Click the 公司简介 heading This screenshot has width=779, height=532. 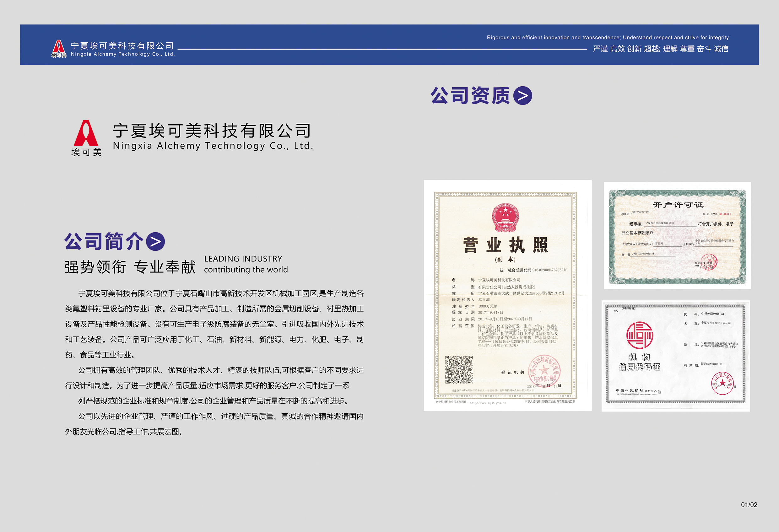104,242
